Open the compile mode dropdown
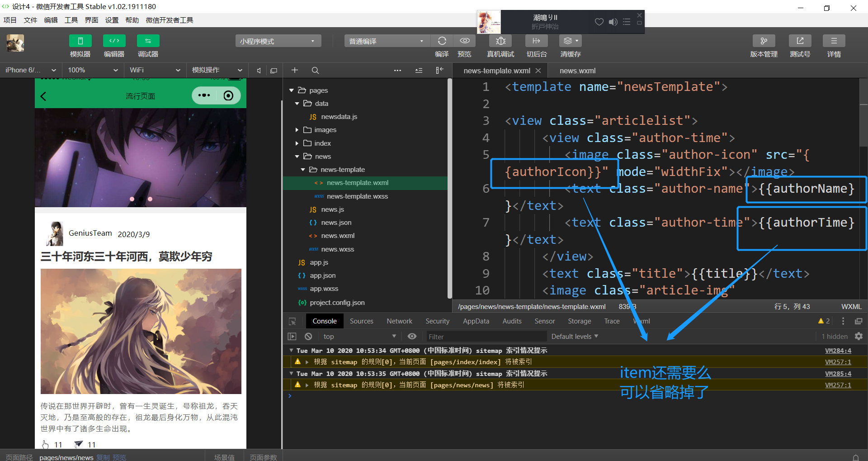This screenshot has height=461, width=868. pyautogui.click(x=387, y=41)
